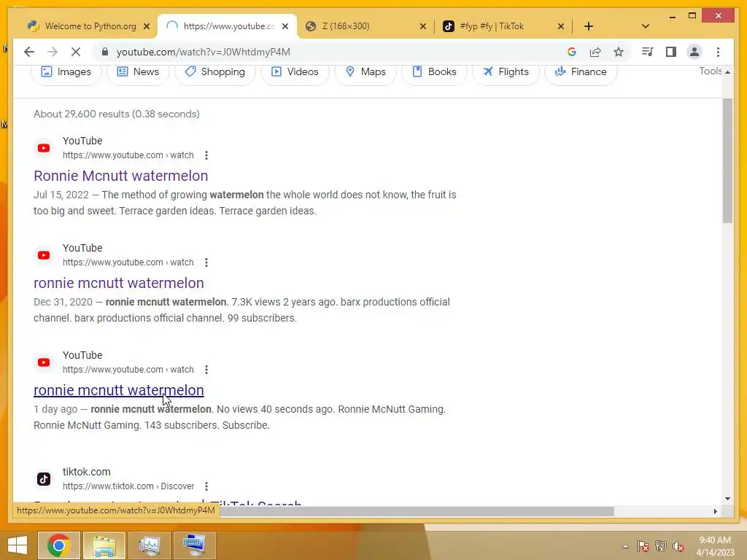Open the Chrome three-dot menu
747x560 pixels.
(x=718, y=52)
